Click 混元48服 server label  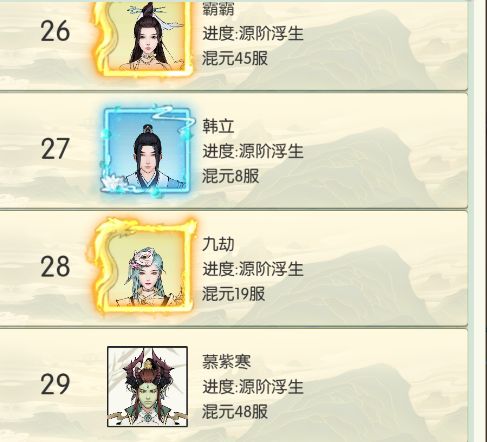coord(235,412)
